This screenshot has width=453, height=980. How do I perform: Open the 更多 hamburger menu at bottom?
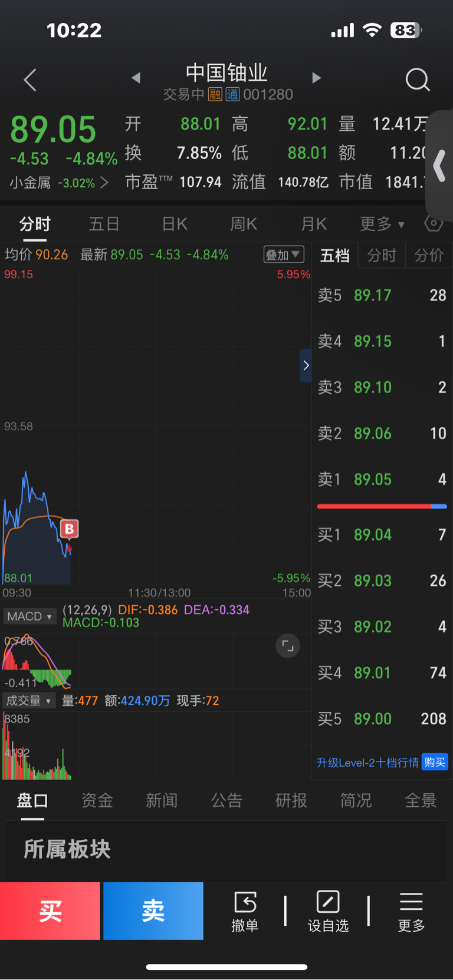(411, 911)
